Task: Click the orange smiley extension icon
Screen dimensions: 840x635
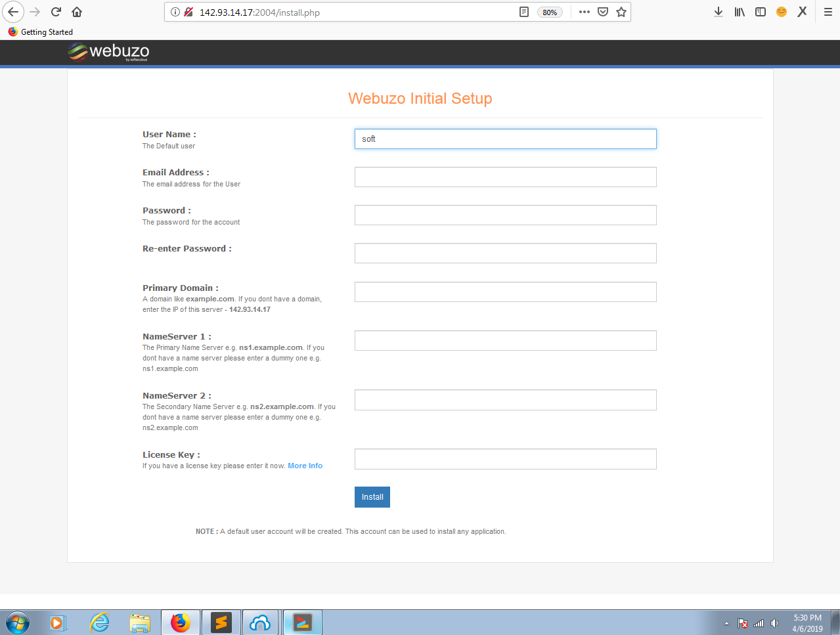Action: pos(782,12)
